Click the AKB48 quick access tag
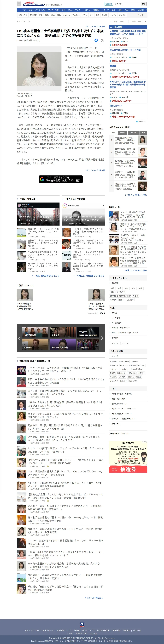 136,296
